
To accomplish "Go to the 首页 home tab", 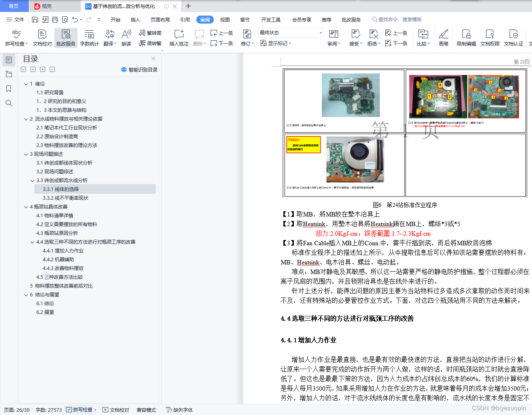I will coord(14,6).
